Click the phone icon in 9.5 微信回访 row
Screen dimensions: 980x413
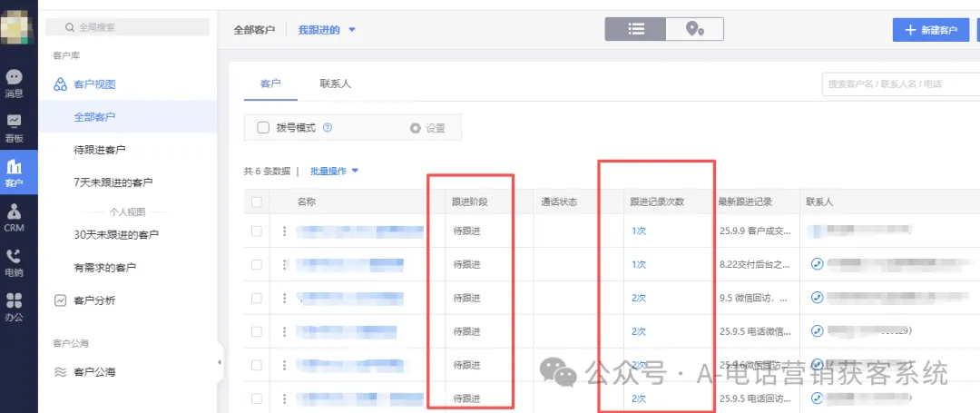[817, 298]
